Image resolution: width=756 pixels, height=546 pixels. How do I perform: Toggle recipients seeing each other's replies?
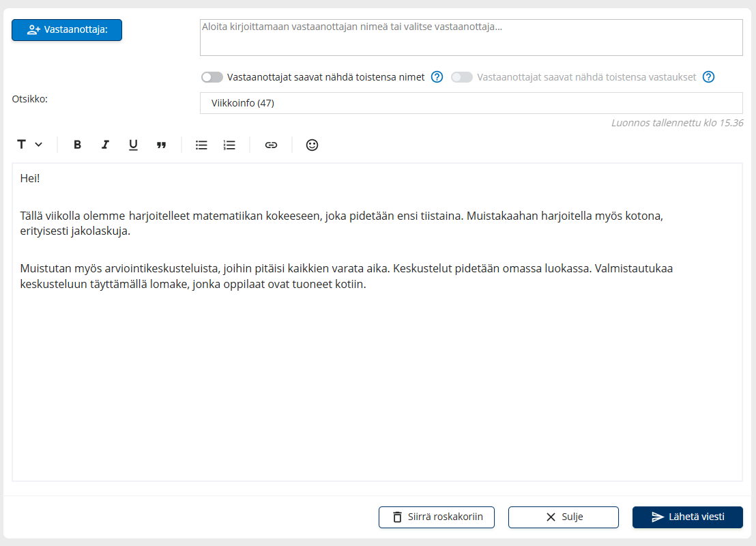[462, 77]
